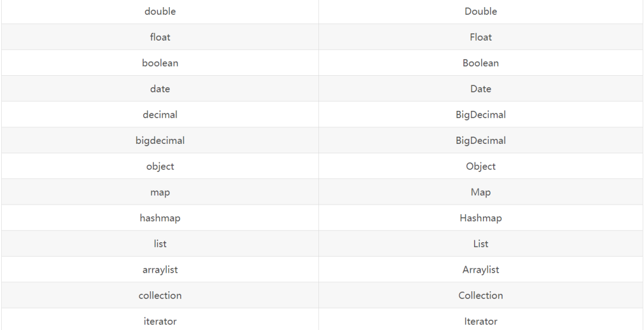Viewport: 644px width, 330px height.
Task: Select the 'Arraylist' type cell
Action: pyautogui.click(x=481, y=270)
